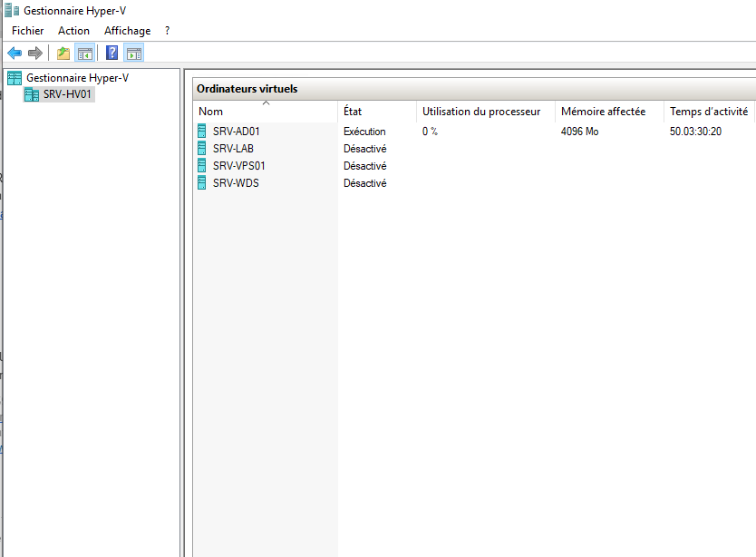The image size is (756, 557).
Task: Click the sort arrow above Nom
Action: click(266, 103)
